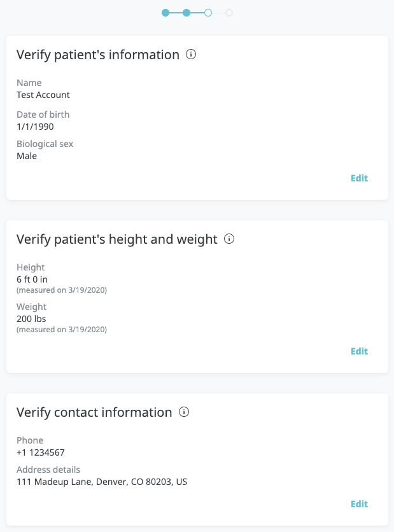Go to the first progress step dot
The image size is (394, 532).
pyautogui.click(x=165, y=13)
